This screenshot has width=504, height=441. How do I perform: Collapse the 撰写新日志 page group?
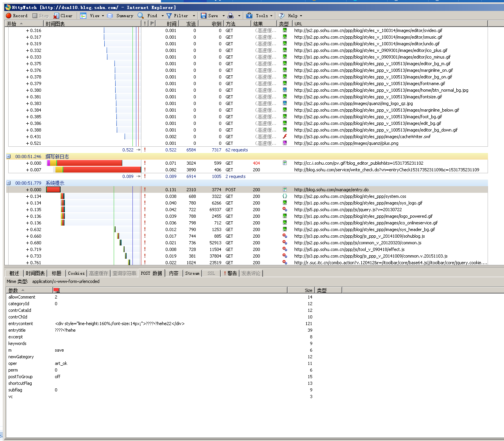point(8,156)
